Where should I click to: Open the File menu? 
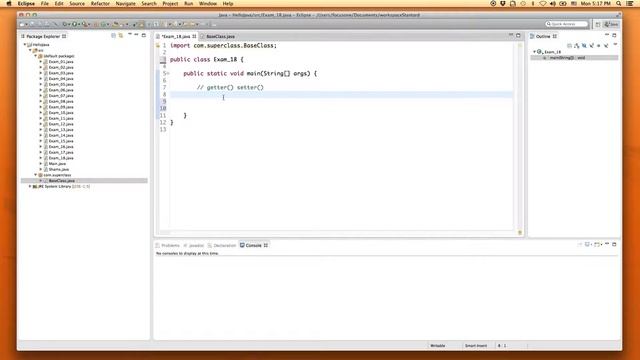44,4
